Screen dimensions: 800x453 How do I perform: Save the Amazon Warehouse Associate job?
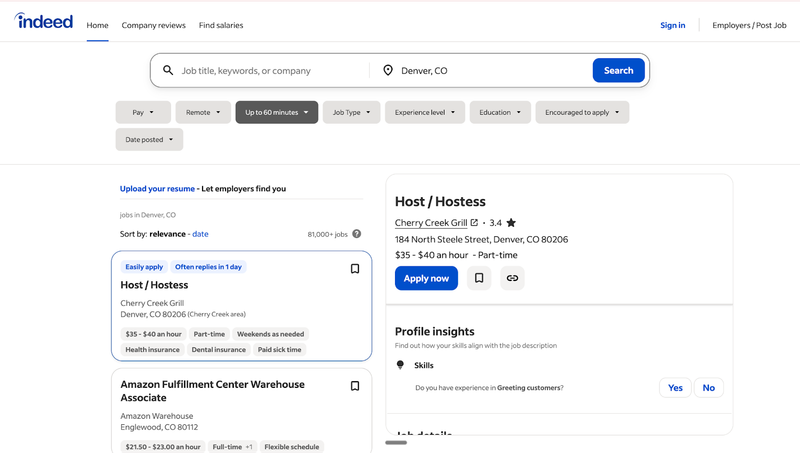click(x=354, y=386)
